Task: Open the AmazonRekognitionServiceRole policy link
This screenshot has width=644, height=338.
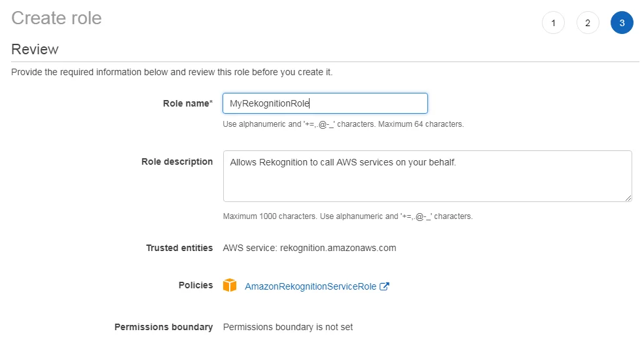Action: point(310,286)
